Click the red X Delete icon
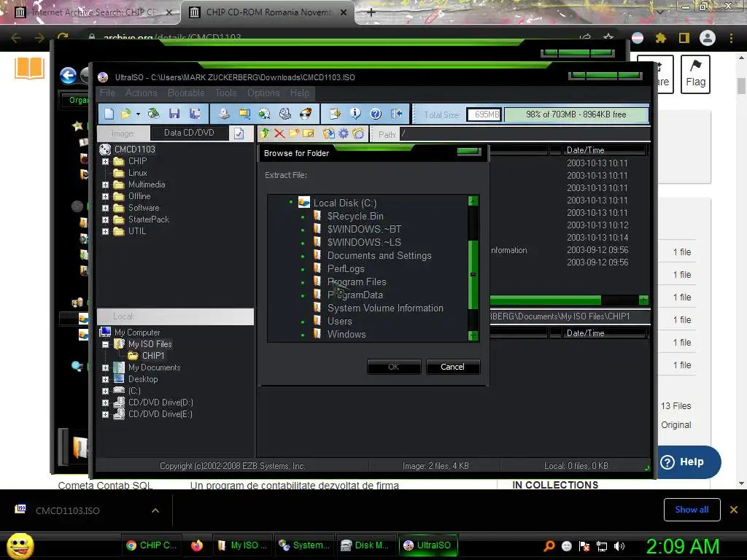This screenshot has height=560, width=747. (x=279, y=134)
